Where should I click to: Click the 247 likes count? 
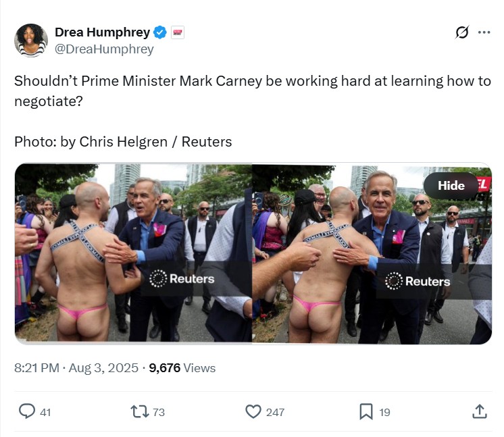275,412
